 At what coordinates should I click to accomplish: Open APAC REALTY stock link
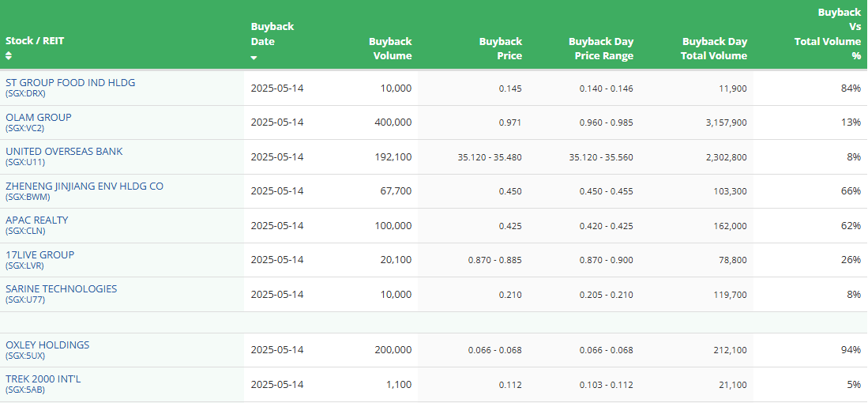tap(37, 220)
